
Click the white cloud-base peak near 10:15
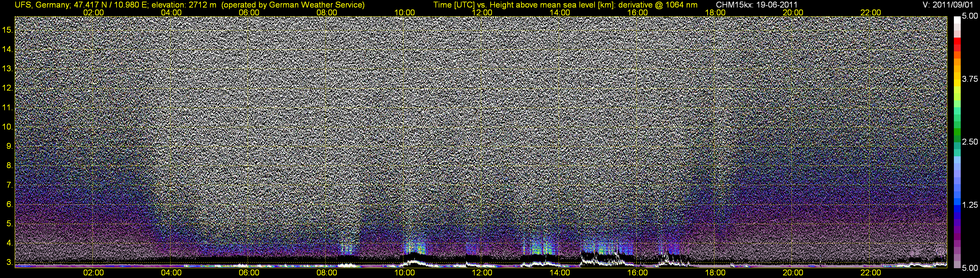click(x=415, y=261)
